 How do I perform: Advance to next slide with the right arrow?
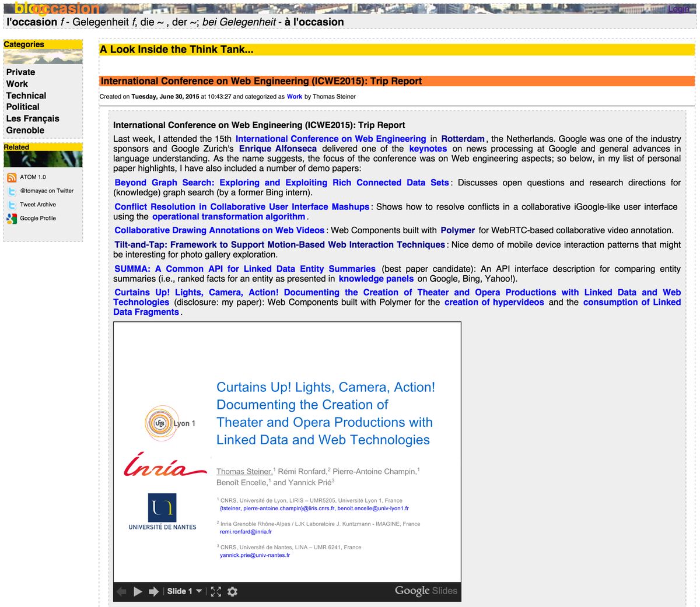[x=154, y=591]
